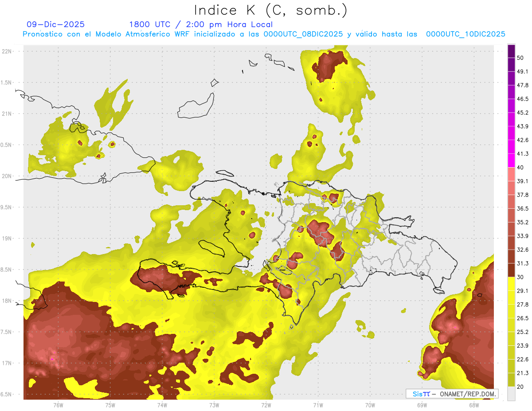Click the "74W" longitude label
The image size is (532, 411).
[x=162, y=405]
